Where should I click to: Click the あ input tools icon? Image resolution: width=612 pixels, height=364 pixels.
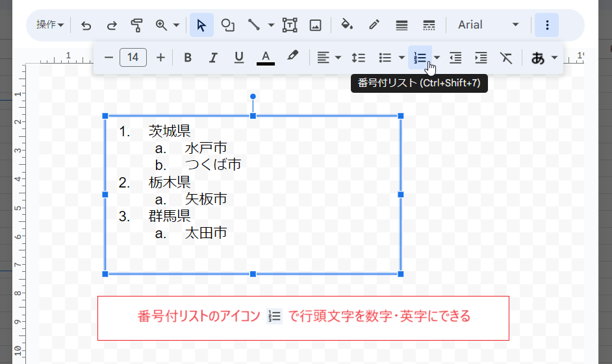[538, 58]
